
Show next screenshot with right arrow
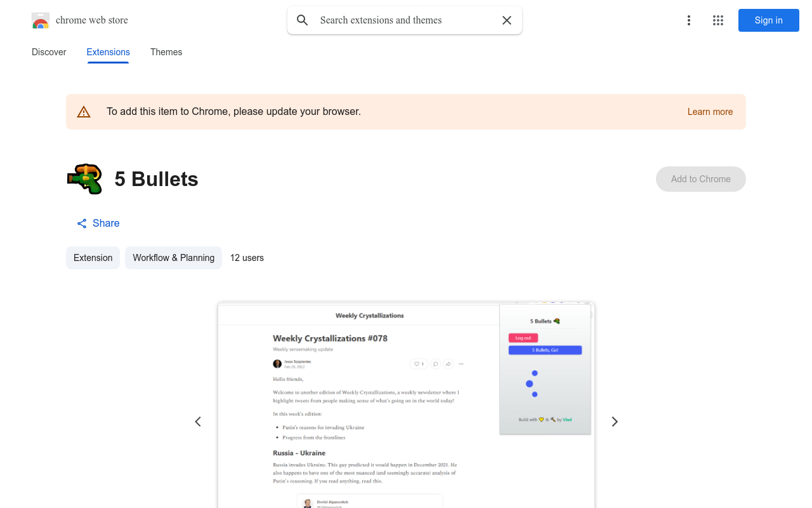click(x=614, y=422)
